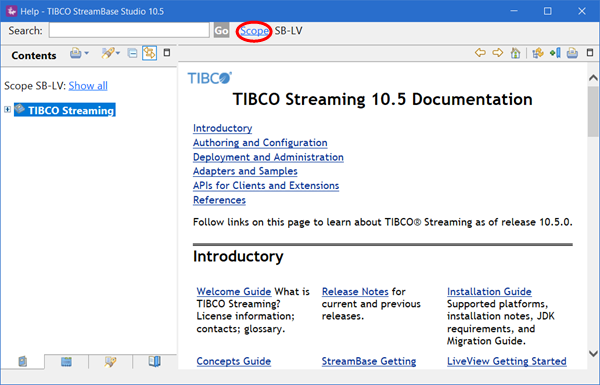This screenshot has height=385, width=600.
Task: Toggle Link with Contents sync icon
Action: tap(149, 53)
